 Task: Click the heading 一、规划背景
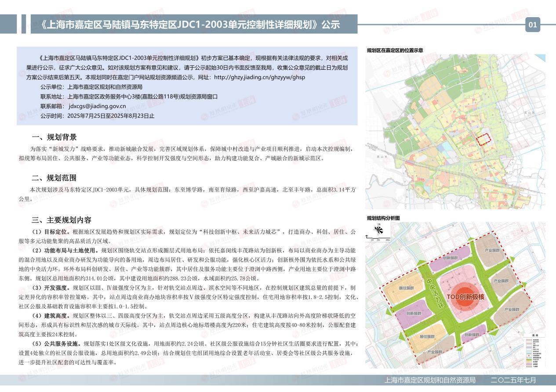54,137
